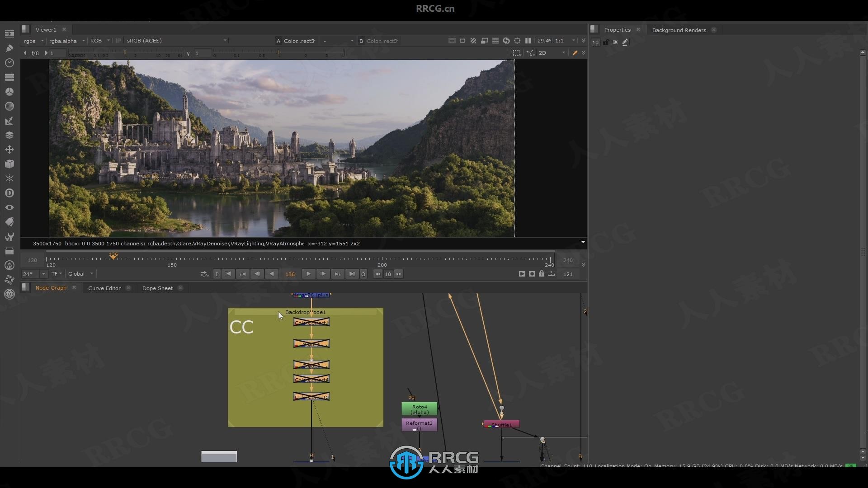This screenshot has width=868, height=488.
Task: Open the Views nodes eye icon
Action: click(x=9, y=207)
